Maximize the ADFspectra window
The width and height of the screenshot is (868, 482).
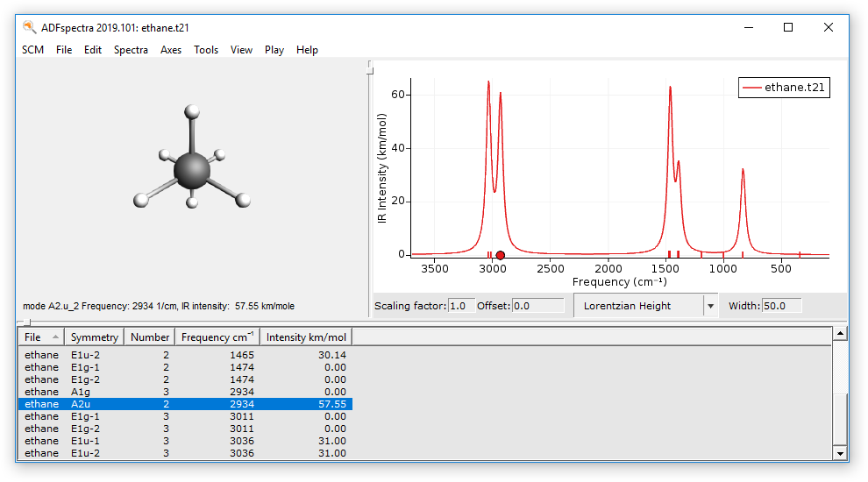point(788,27)
